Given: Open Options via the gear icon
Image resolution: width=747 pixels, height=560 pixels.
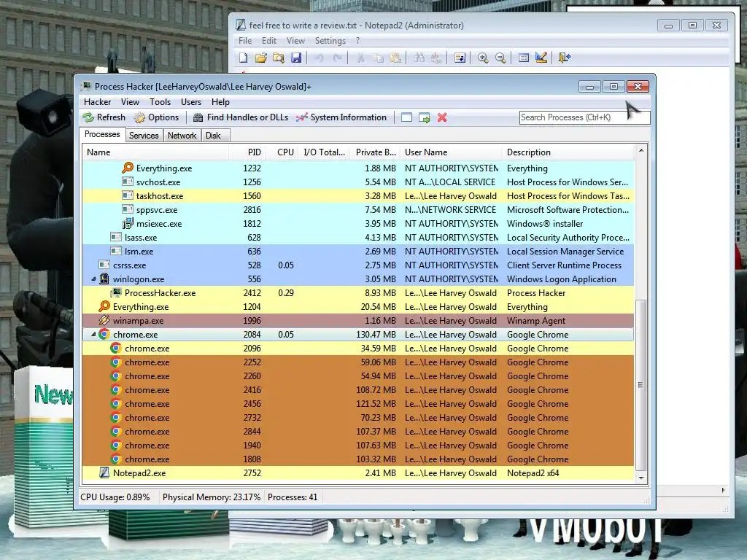Looking at the screenshot, I should tap(139, 117).
